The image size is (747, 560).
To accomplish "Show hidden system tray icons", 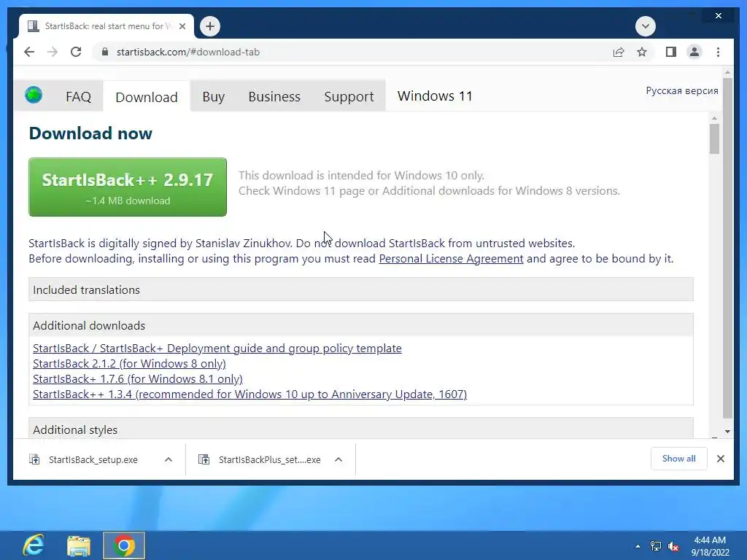I will pyautogui.click(x=638, y=546).
